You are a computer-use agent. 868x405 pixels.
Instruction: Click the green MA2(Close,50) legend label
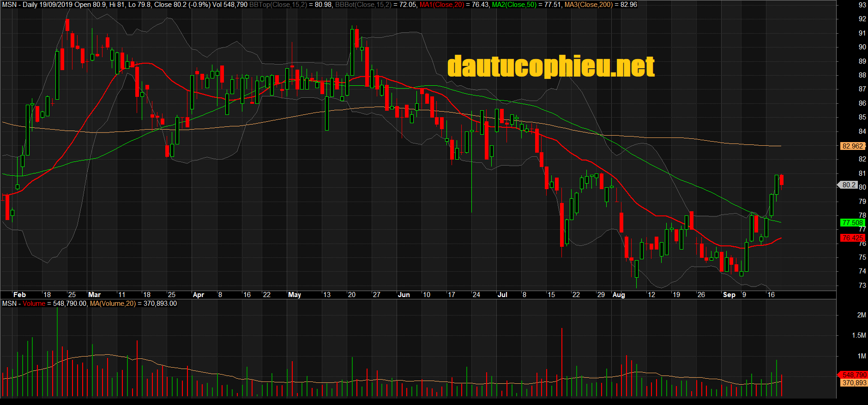(514, 5)
